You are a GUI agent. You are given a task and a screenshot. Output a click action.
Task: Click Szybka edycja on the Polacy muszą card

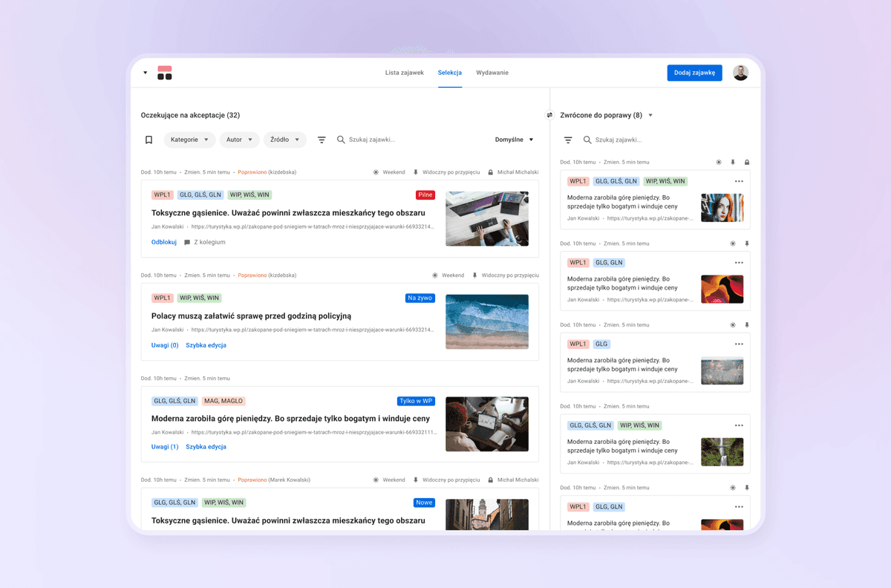pos(206,345)
